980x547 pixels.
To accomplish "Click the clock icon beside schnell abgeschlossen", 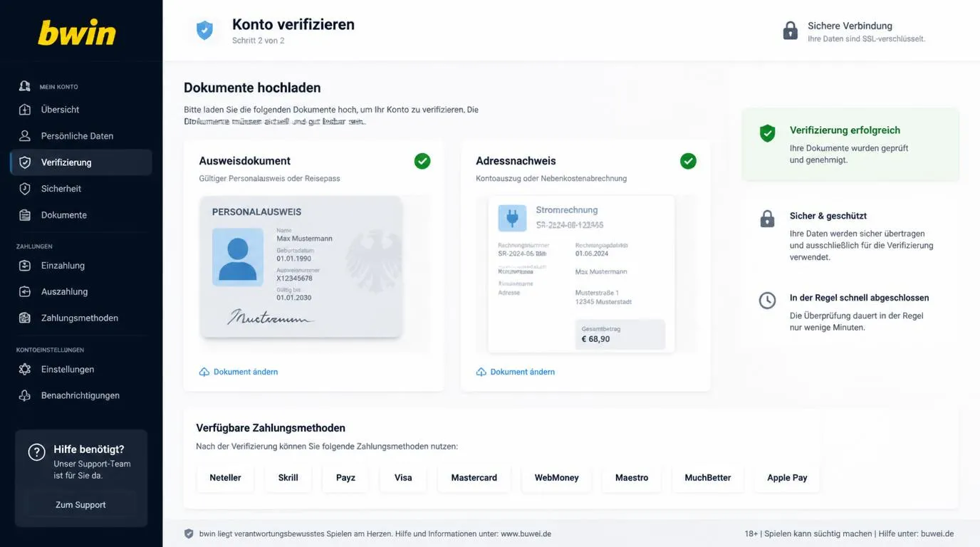I will tap(767, 301).
